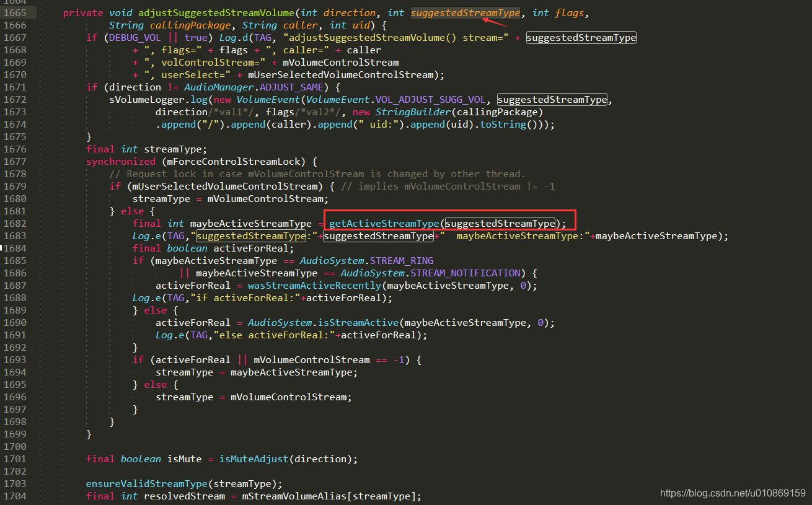Click the resolvedStream variable
Screen dimensions: 812x505
tap(187, 496)
